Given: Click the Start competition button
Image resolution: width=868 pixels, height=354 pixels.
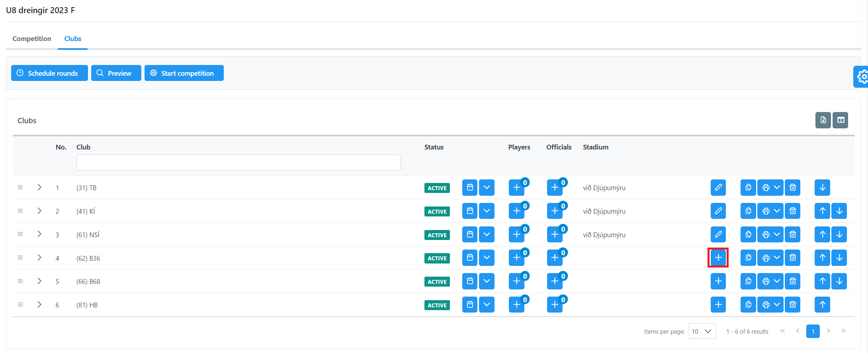Looking at the screenshot, I should (x=184, y=73).
